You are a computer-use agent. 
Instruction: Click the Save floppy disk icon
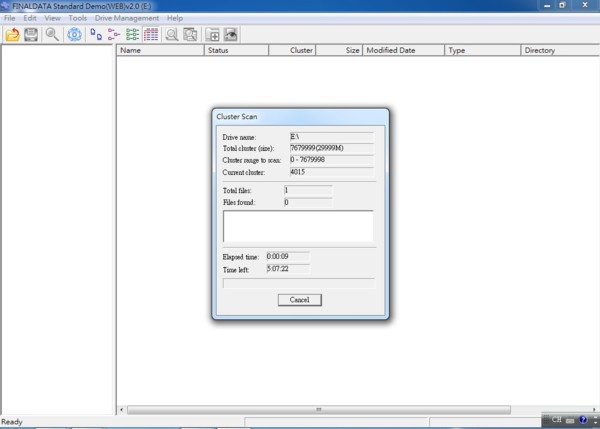pos(31,35)
